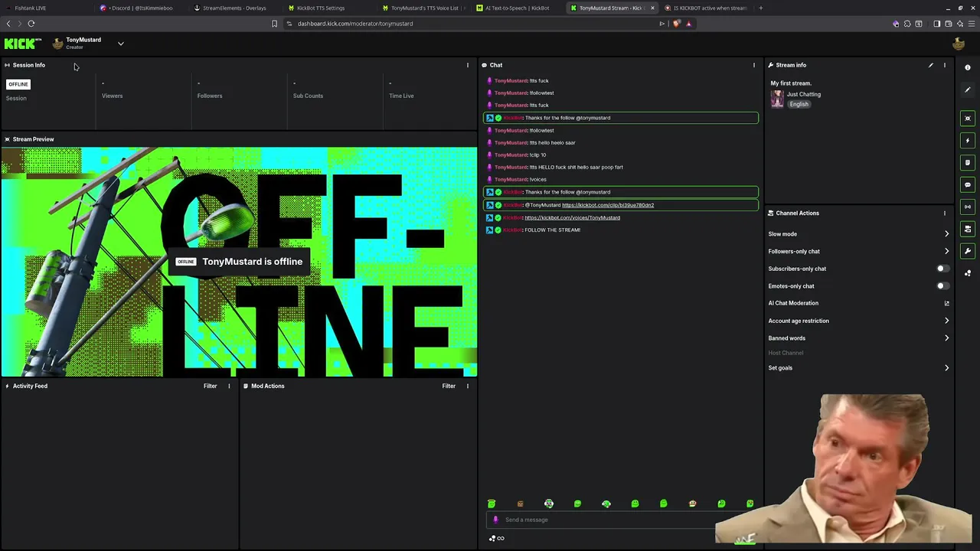Click the '!voices' chat message
The width and height of the screenshot is (980, 551).
click(537, 179)
